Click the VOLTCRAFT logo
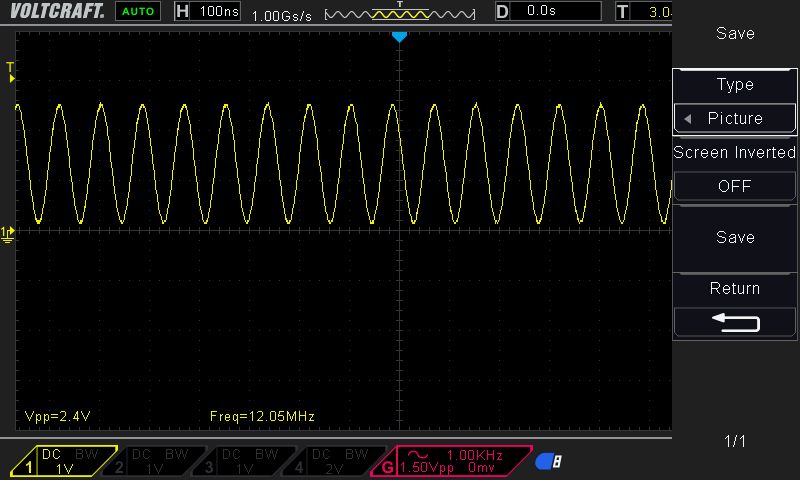Screen dimensions: 800x480 click(53, 12)
